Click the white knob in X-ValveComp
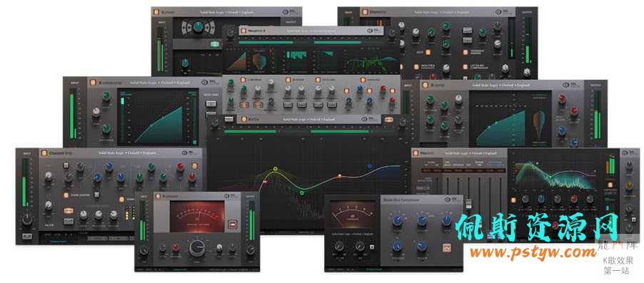The width and height of the screenshot is (644, 283). click(96, 113)
